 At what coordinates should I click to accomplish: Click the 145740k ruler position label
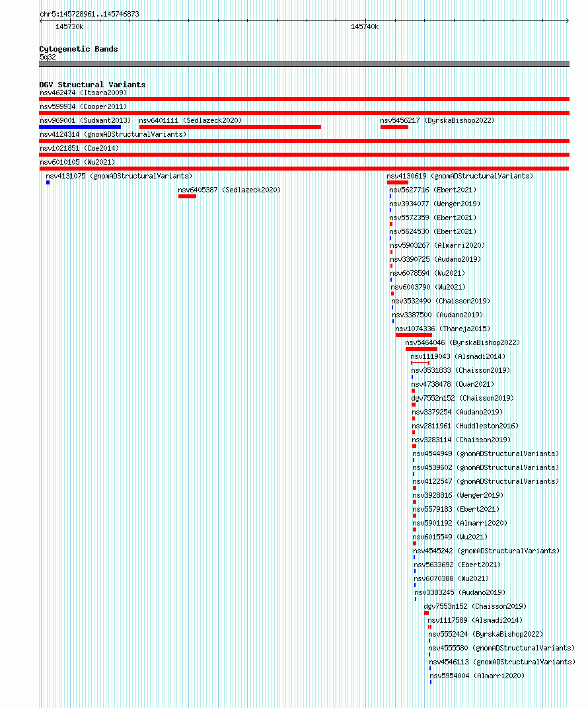pos(365,27)
